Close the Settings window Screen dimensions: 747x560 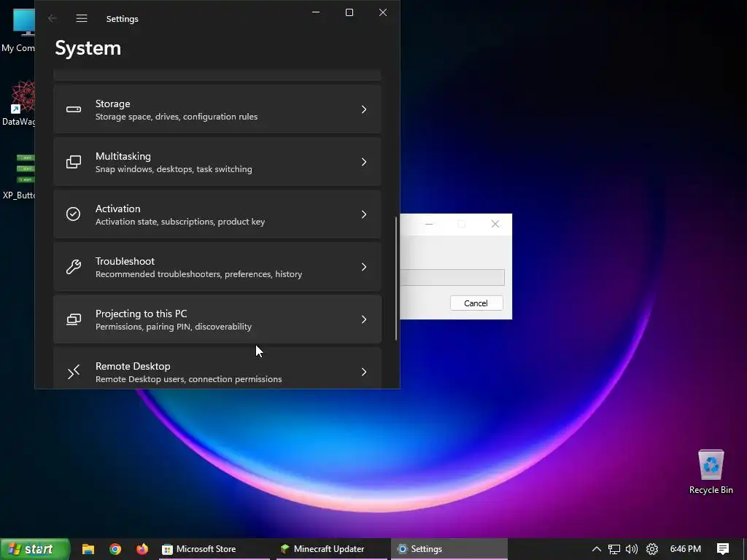[383, 12]
